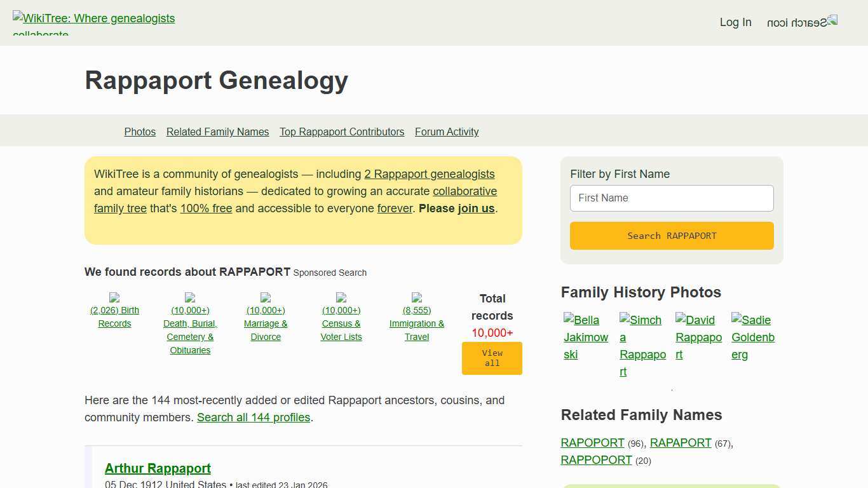View Top Rappaport Contributors
The height and width of the screenshot is (488, 868).
pos(342,132)
